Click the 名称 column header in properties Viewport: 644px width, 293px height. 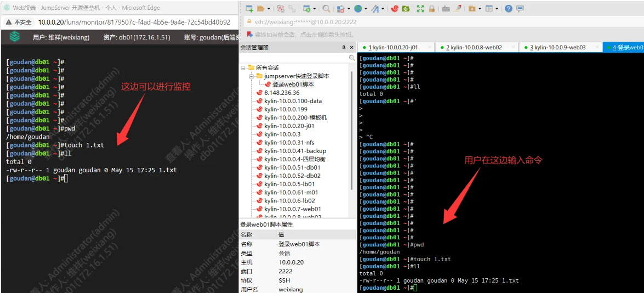(247, 235)
